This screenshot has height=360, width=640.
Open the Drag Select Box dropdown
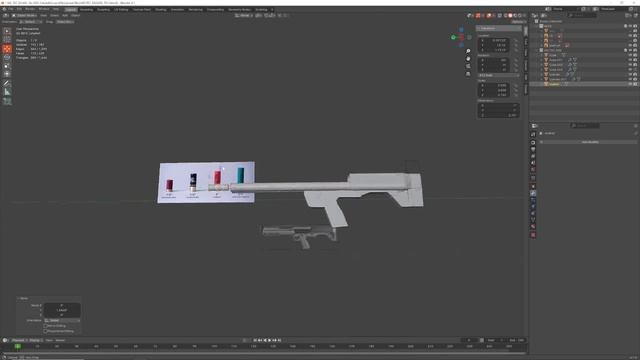(x=65, y=22)
